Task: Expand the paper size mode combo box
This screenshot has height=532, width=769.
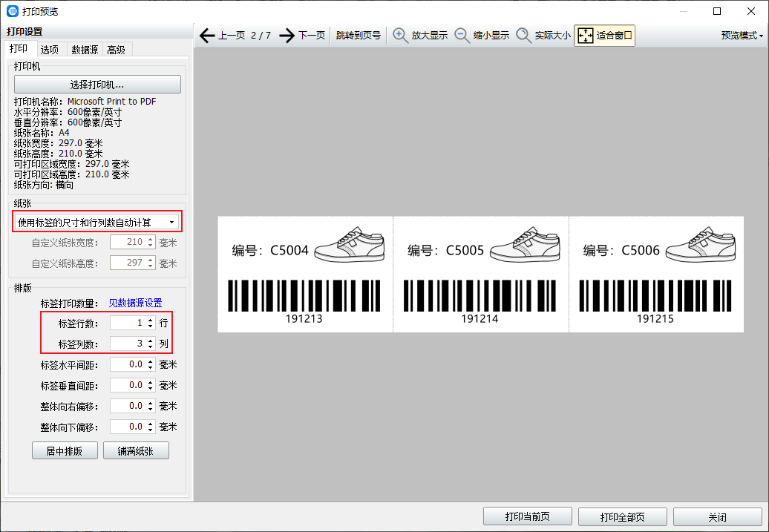Action: [x=96, y=222]
